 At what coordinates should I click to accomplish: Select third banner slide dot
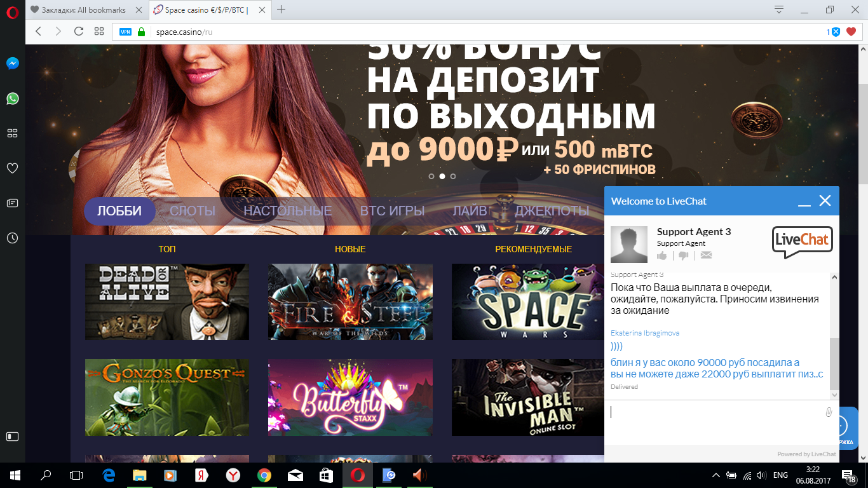[x=452, y=176]
